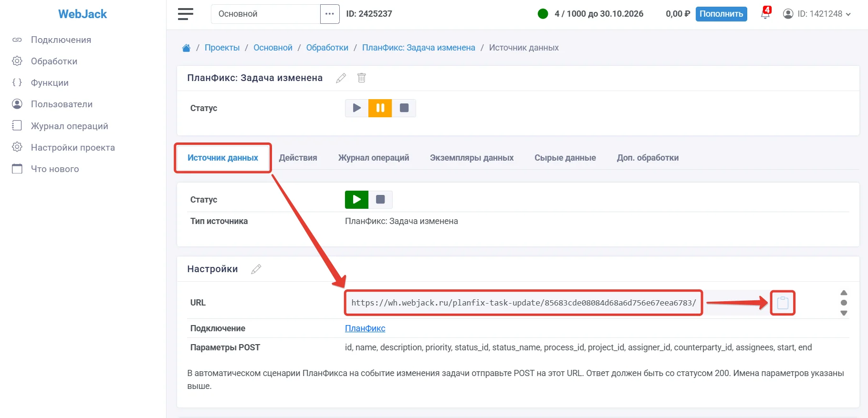This screenshot has height=418, width=868.
Task: Click the round handle beside the URL row
Action: [844, 303]
